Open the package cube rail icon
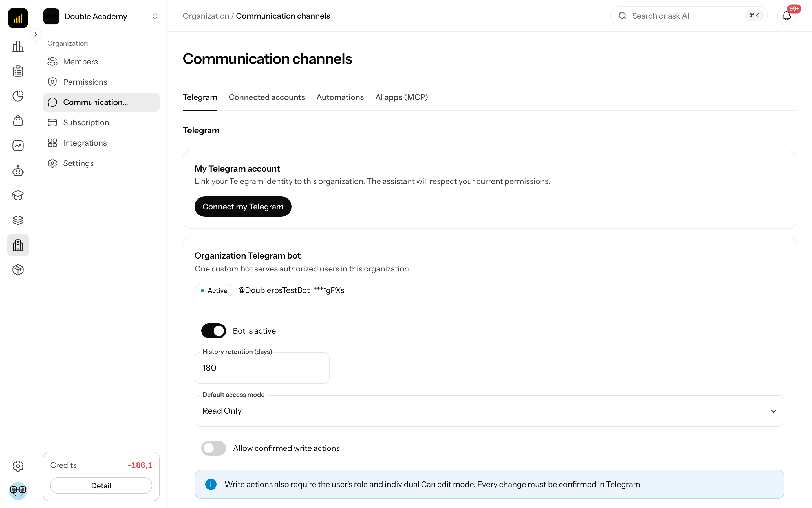Screen dimensions: 812x508 click(18, 270)
